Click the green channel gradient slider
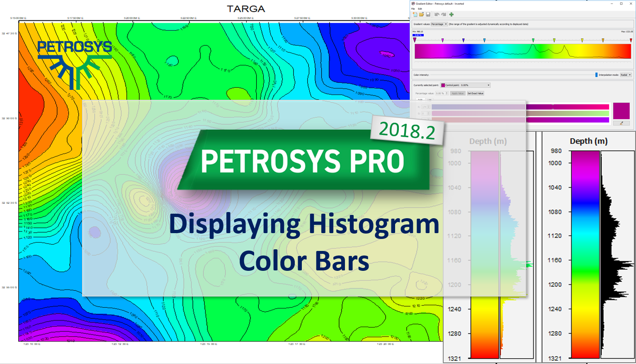This screenshot has width=636, height=364. [520, 113]
